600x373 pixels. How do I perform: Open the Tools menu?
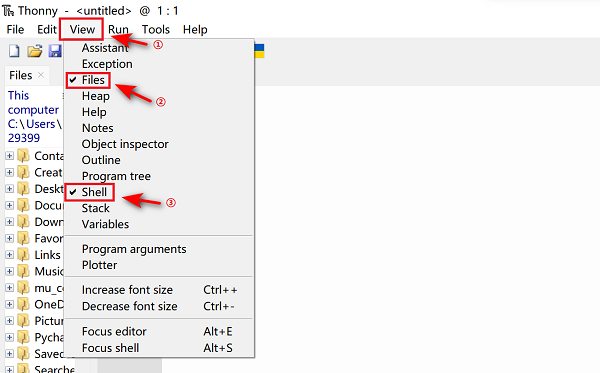click(155, 29)
